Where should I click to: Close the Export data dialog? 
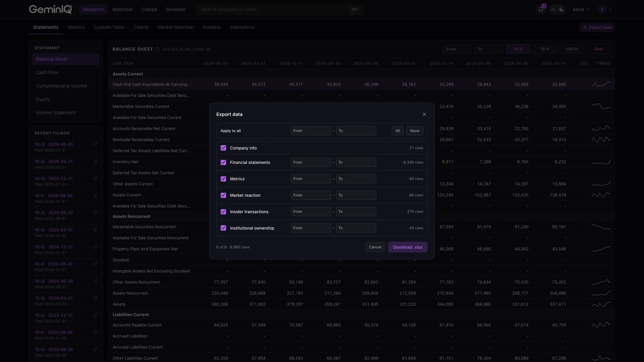424,114
